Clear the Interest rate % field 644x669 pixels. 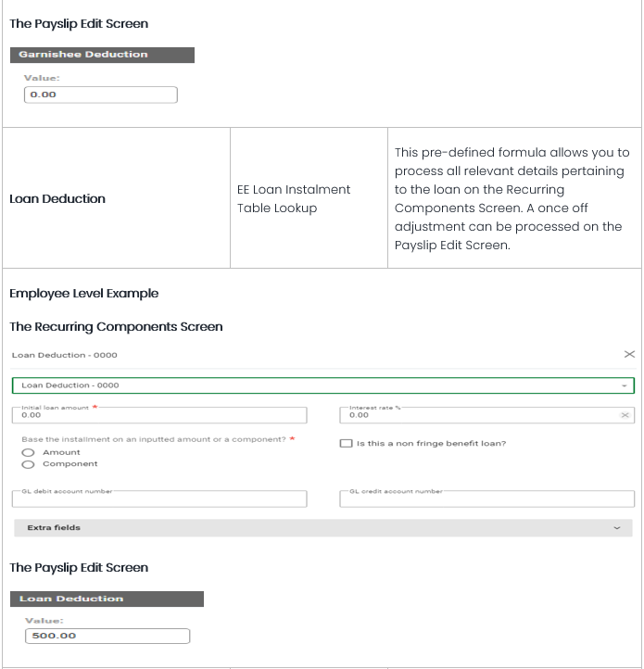tap(625, 415)
